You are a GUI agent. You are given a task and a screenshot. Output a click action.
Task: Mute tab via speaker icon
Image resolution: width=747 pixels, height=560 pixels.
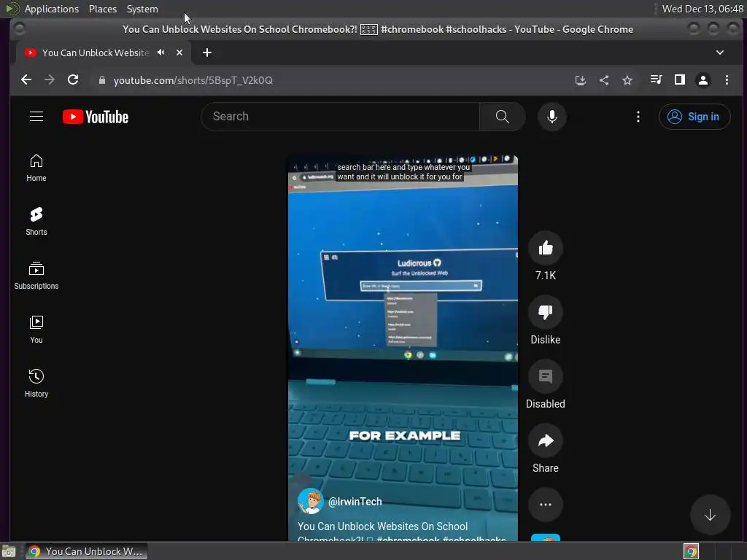click(x=161, y=52)
